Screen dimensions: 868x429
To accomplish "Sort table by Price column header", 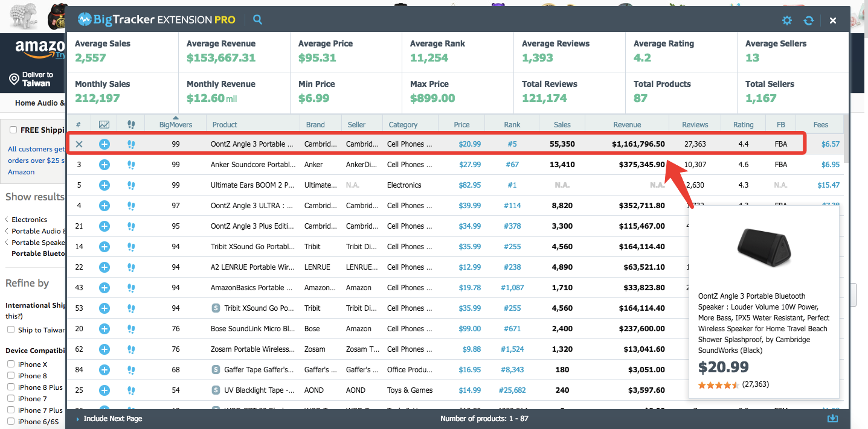I will pyautogui.click(x=461, y=125).
